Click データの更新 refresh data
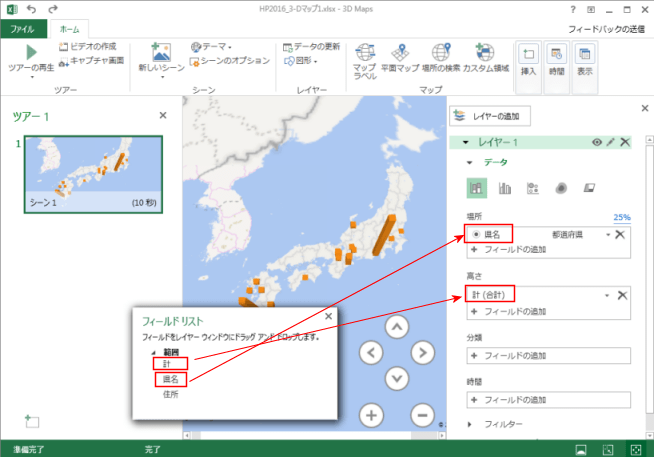The image size is (654, 457). click(312, 47)
